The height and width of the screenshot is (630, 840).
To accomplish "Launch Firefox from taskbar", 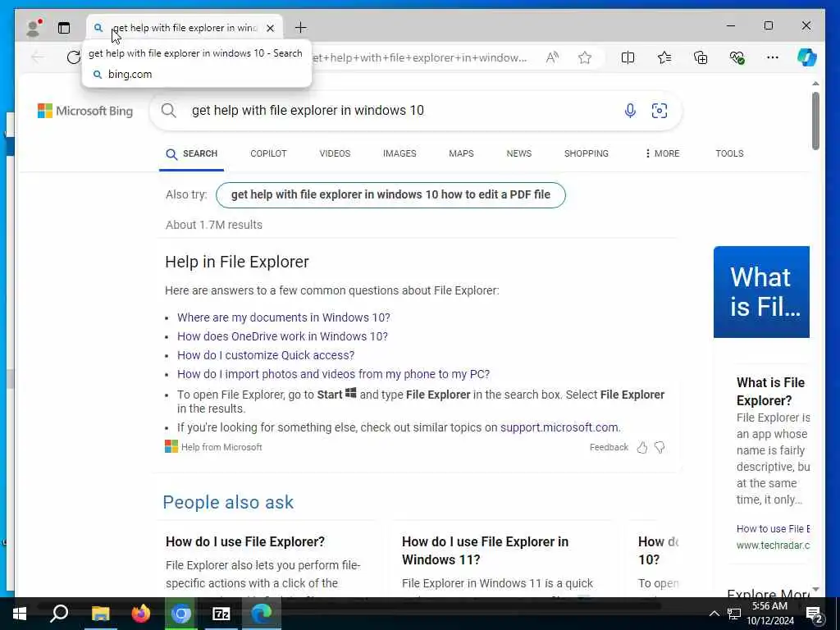I will [x=141, y=614].
